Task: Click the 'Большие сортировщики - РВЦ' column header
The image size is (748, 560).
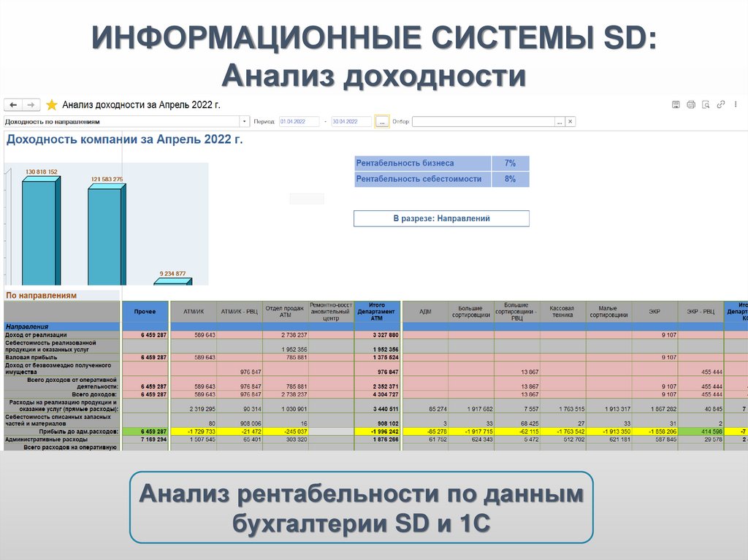Action: click(x=517, y=312)
